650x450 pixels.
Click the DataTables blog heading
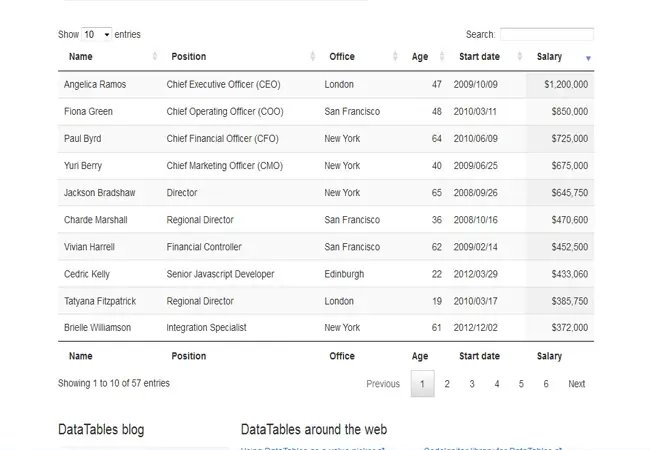click(101, 430)
